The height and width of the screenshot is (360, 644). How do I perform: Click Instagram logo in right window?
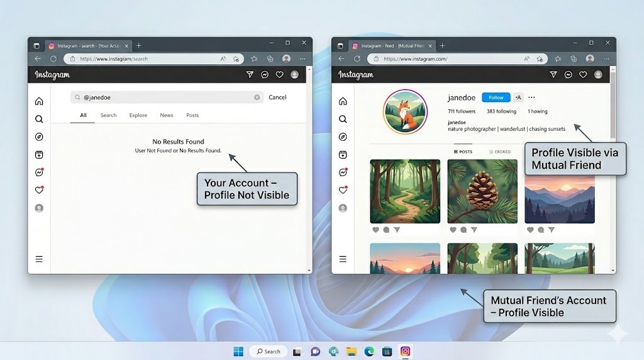coord(356,75)
